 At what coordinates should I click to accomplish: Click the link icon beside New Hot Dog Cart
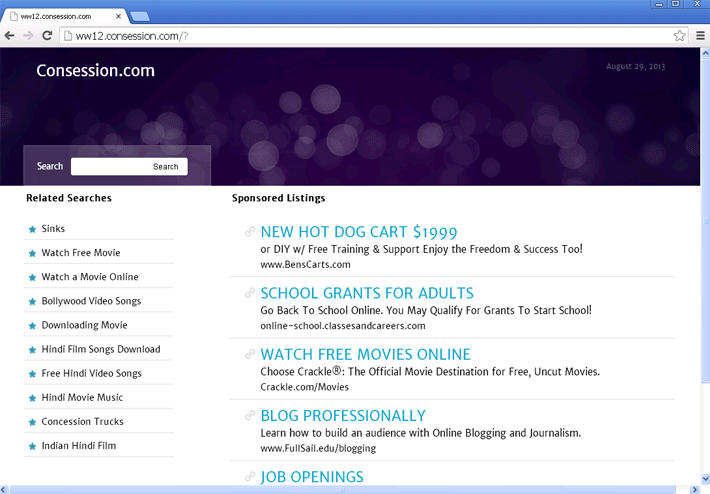tap(250, 232)
